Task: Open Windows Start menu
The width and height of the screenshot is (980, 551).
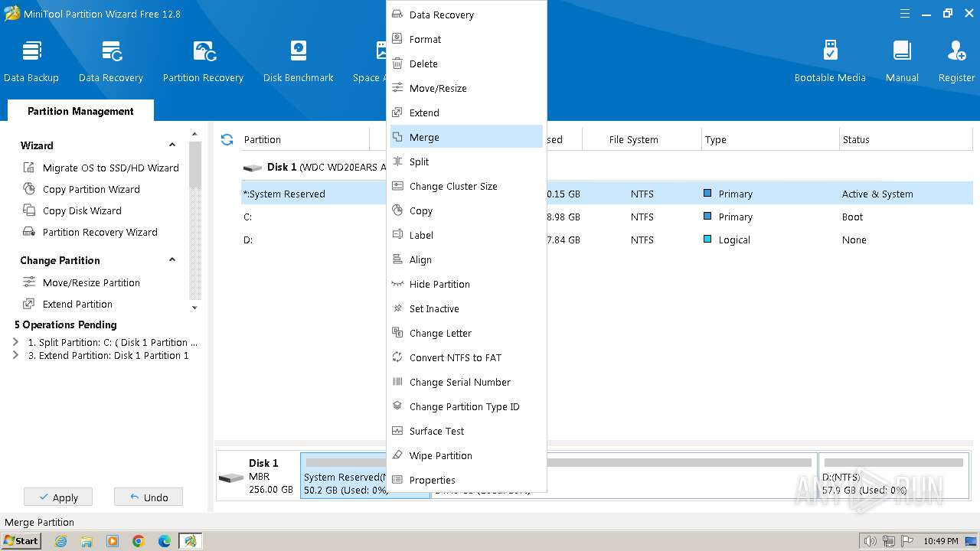Action: (21, 541)
